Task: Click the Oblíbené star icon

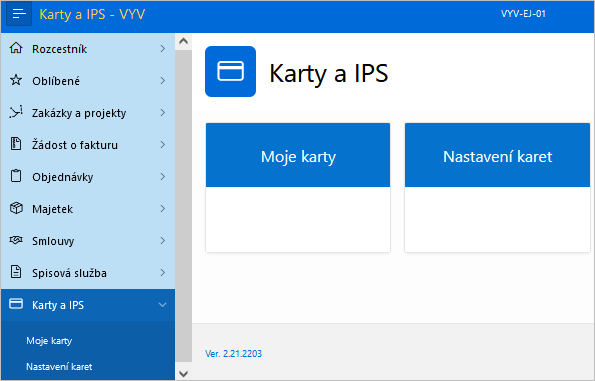Action: coord(16,80)
